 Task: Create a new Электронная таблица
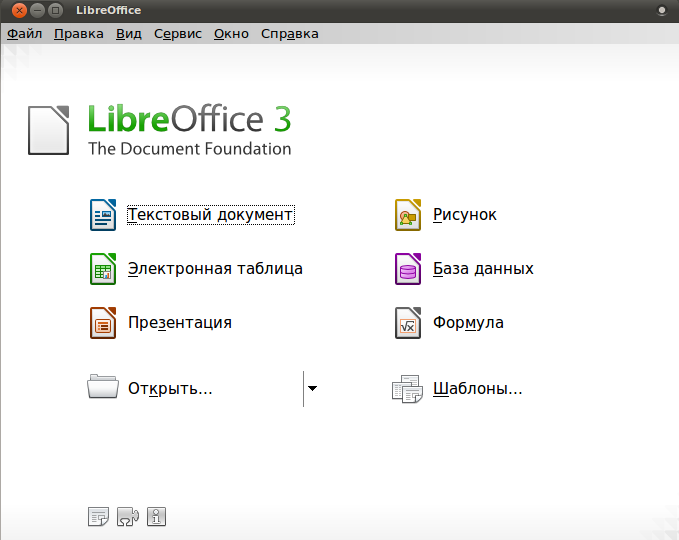(x=215, y=269)
